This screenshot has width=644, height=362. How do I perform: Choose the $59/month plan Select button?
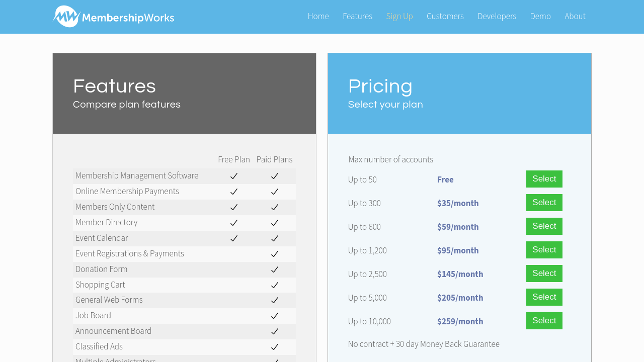pyautogui.click(x=544, y=226)
